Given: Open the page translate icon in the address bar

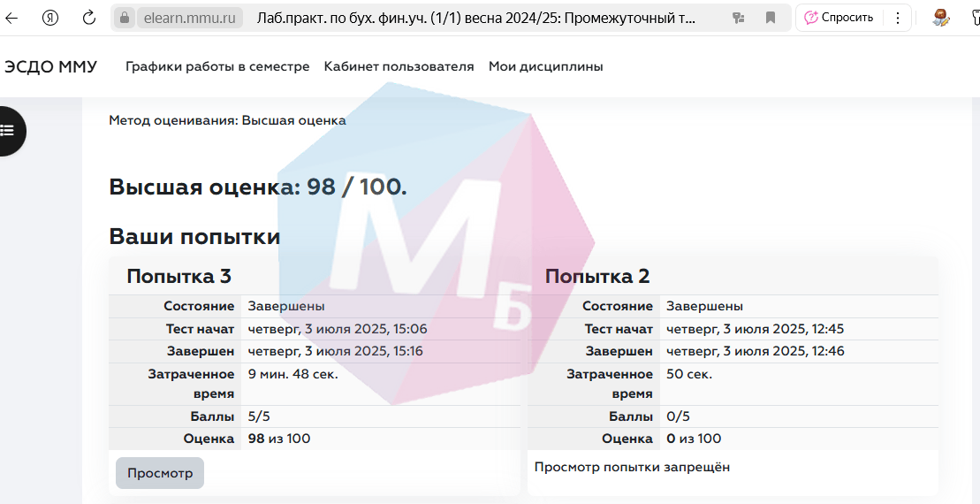Looking at the screenshot, I should [x=739, y=18].
